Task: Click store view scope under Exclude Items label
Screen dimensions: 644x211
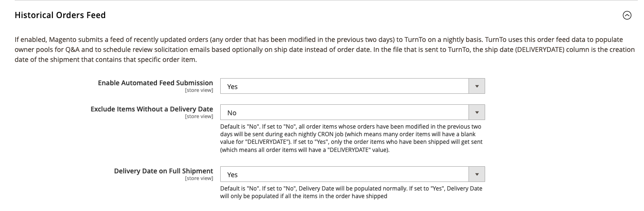Action: pos(199,116)
